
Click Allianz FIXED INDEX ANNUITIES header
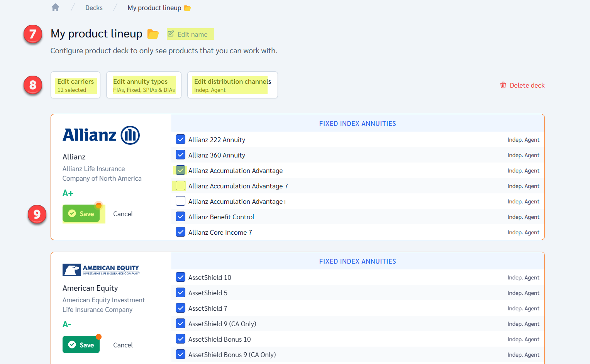point(358,124)
